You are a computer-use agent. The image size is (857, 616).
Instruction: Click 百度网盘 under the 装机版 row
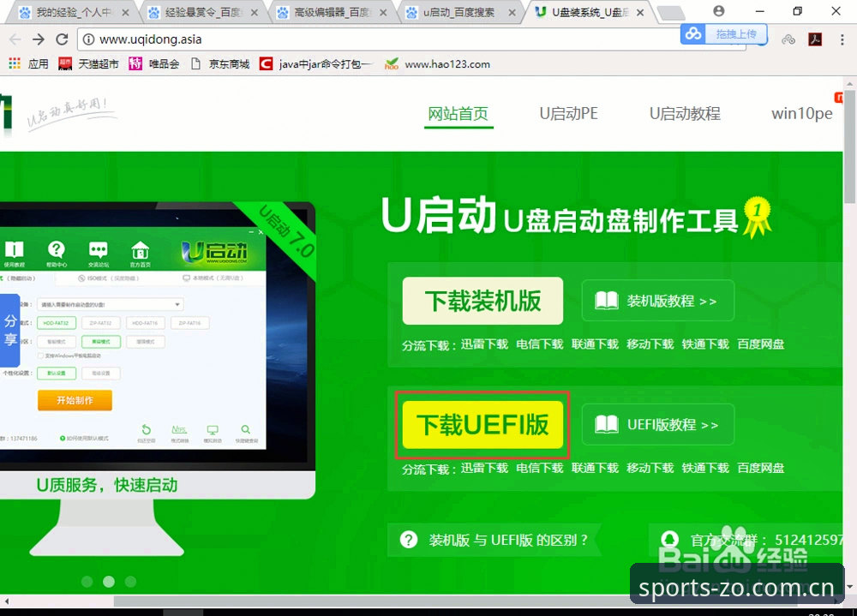760,344
